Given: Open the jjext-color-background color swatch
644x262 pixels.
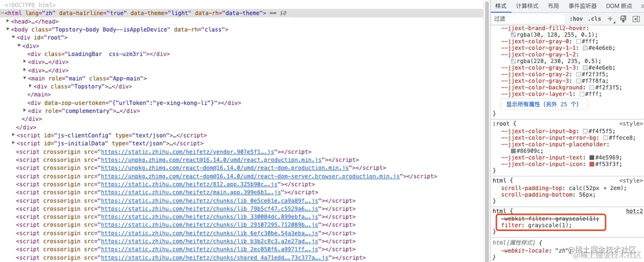Looking at the screenshot, I should pyautogui.click(x=592, y=88).
